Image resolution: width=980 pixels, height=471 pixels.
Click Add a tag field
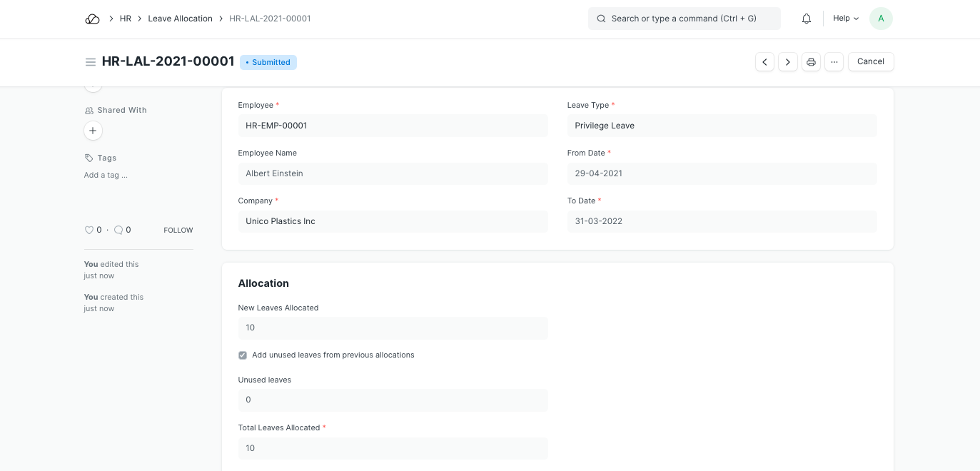coord(106,175)
